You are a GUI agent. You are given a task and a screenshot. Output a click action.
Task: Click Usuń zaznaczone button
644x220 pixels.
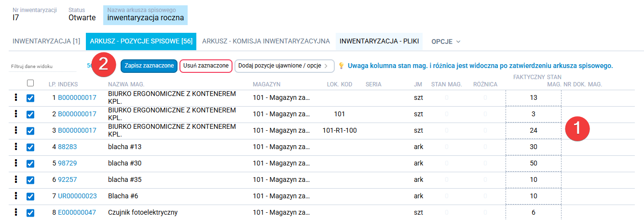206,66
